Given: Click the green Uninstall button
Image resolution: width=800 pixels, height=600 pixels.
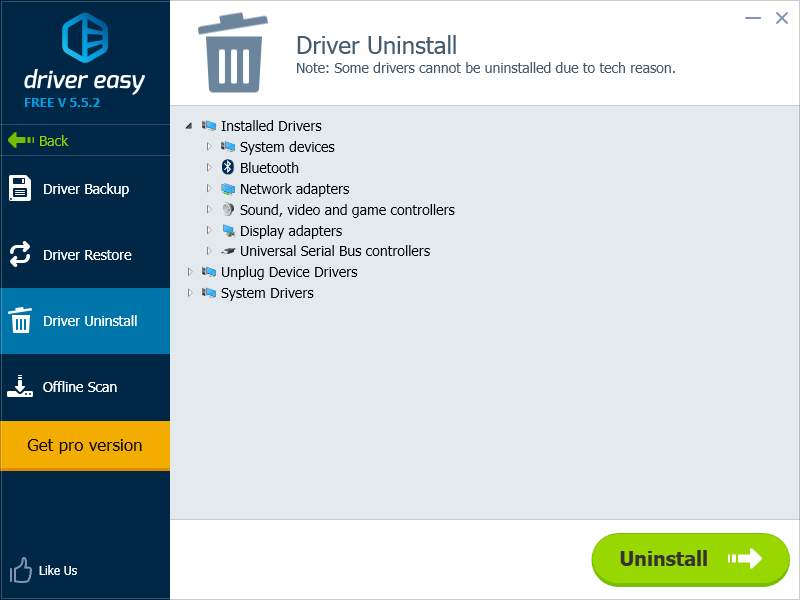Looking at the screenshot, I should 690,559.
